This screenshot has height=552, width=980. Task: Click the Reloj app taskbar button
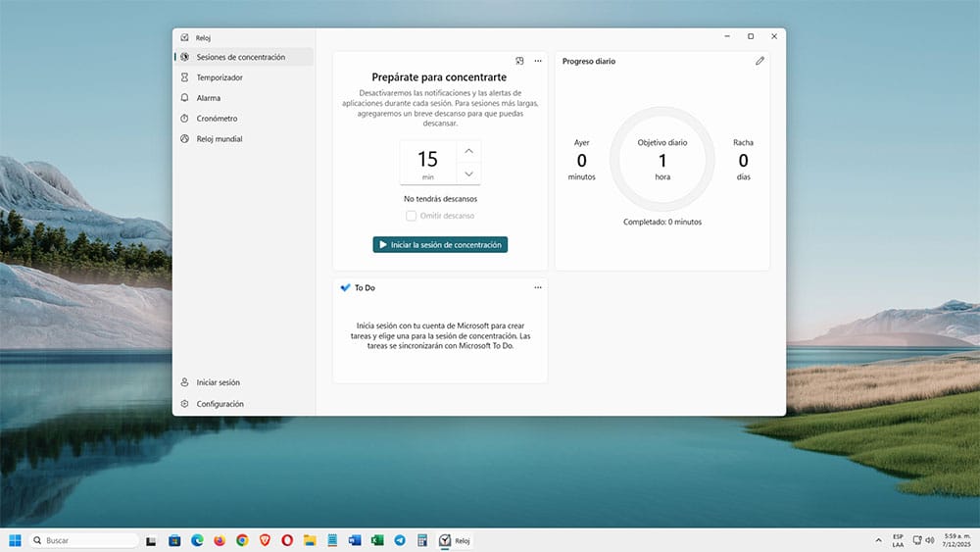455,541
